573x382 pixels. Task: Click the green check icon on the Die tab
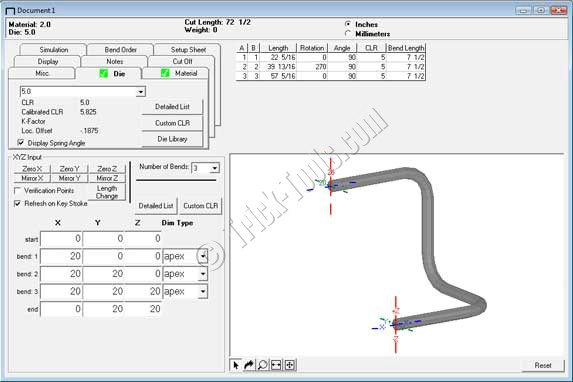[x=104, y=73]
